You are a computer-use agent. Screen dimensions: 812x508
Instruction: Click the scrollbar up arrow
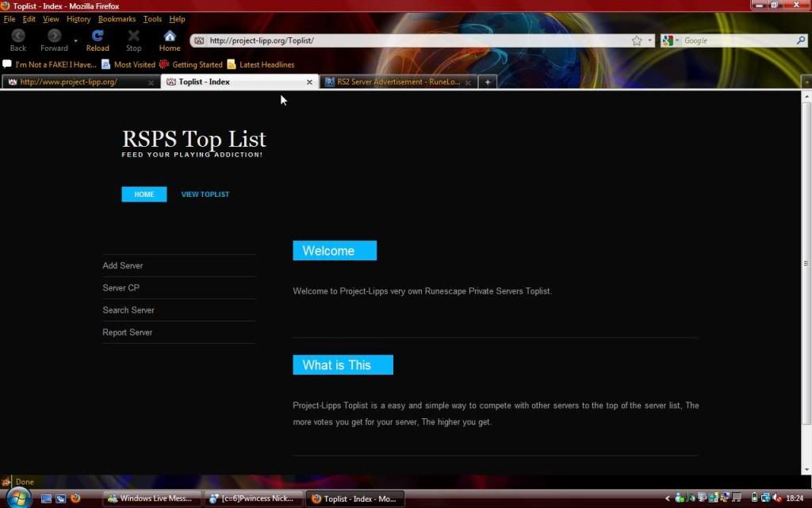[806, 96]
